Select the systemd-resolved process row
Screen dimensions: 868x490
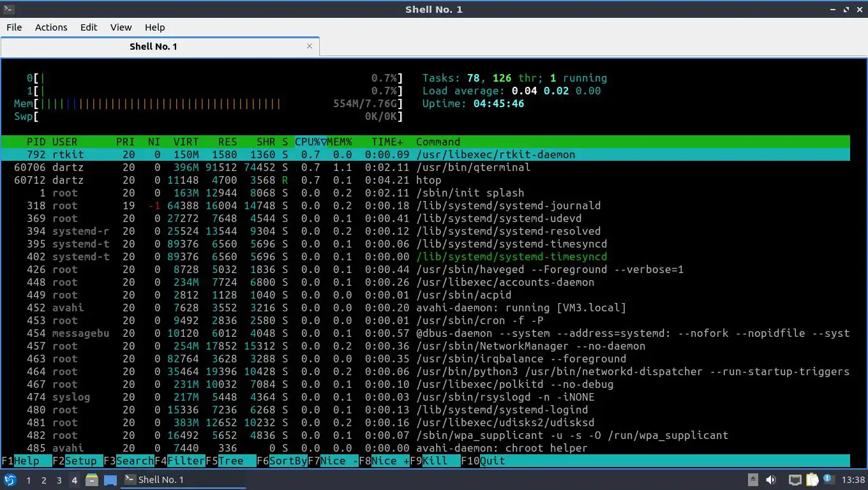click(426, 231)
